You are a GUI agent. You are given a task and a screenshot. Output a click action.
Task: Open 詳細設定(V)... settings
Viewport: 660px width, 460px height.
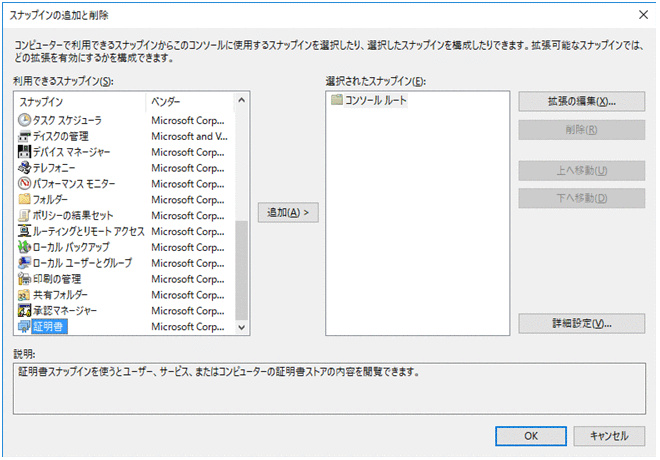point(581,323)
